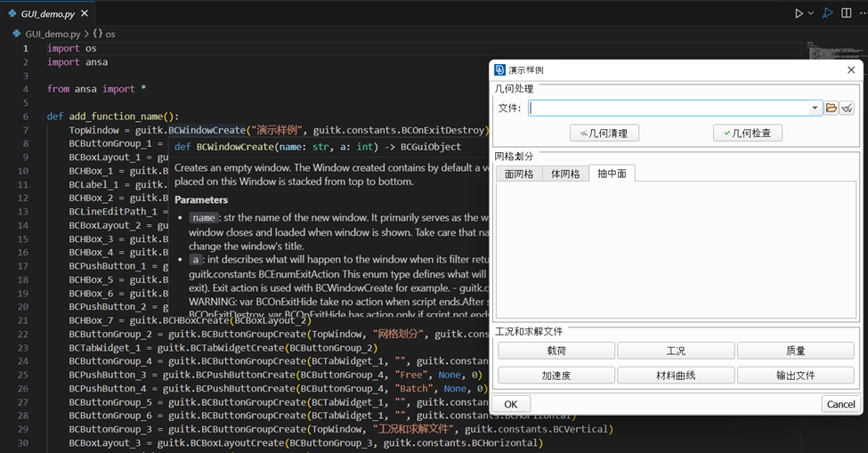Click 'from ansa import *' code line

click(96, 89)
